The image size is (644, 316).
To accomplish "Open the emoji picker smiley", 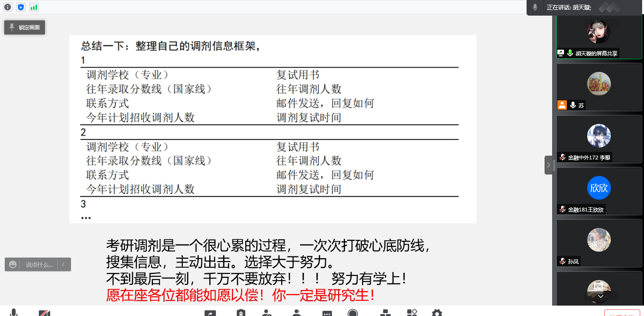I will (x=13, y=264).
